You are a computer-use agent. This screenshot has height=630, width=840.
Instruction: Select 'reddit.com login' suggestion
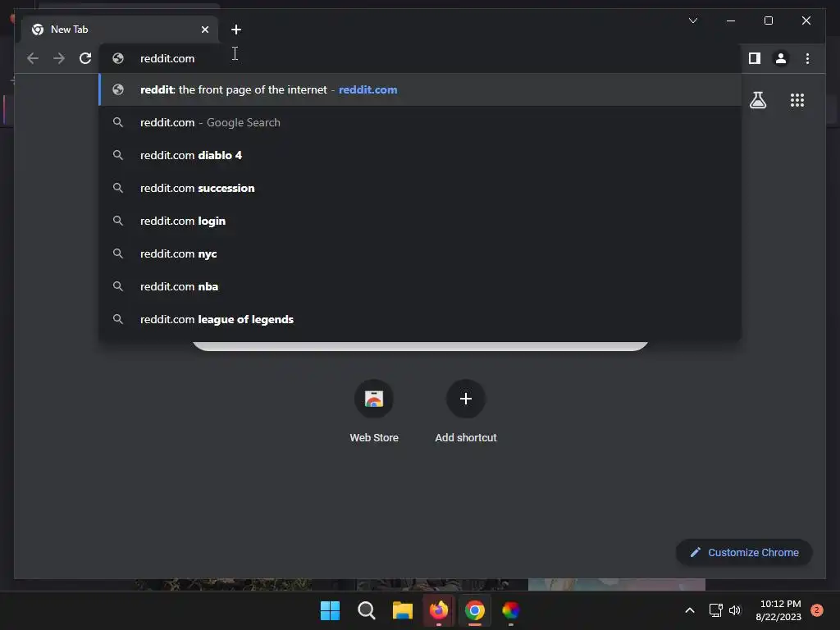[x=420, y=221]
